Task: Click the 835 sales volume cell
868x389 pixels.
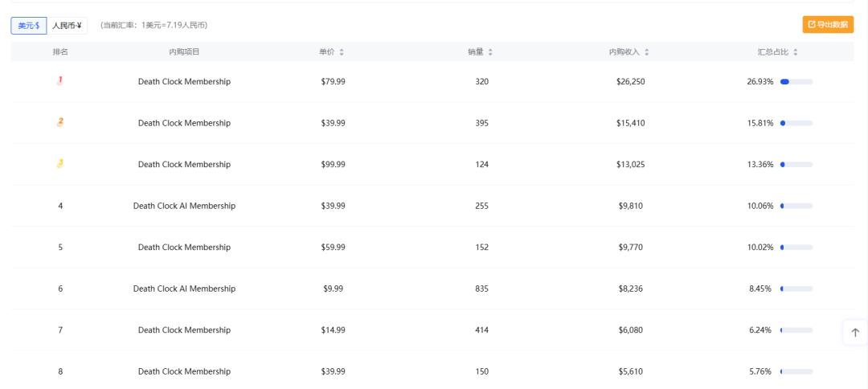Action: [x=482, y=289]
